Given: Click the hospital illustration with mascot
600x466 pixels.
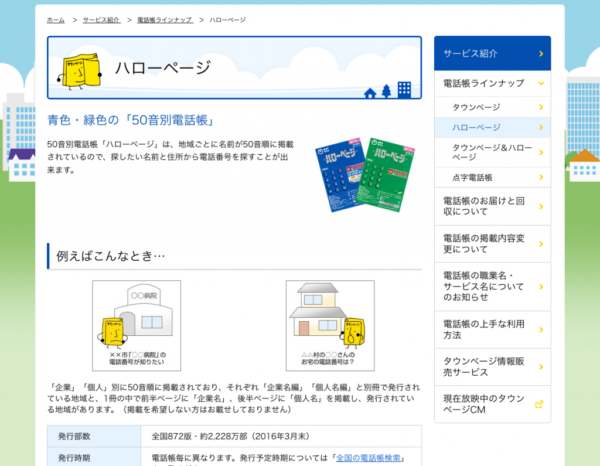Looking at the screenshot, I should tap(137, 325).
